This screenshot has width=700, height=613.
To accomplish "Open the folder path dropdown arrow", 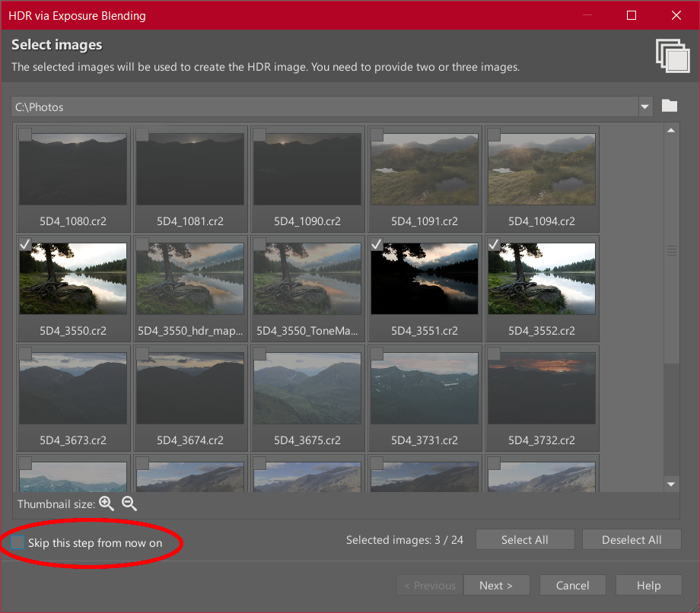I will pos(645,107).
